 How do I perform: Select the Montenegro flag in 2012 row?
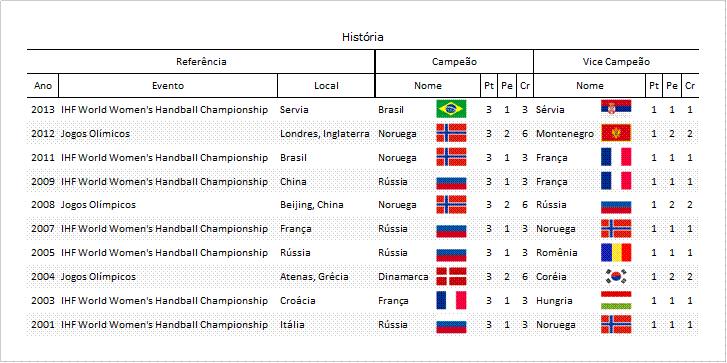616,133
